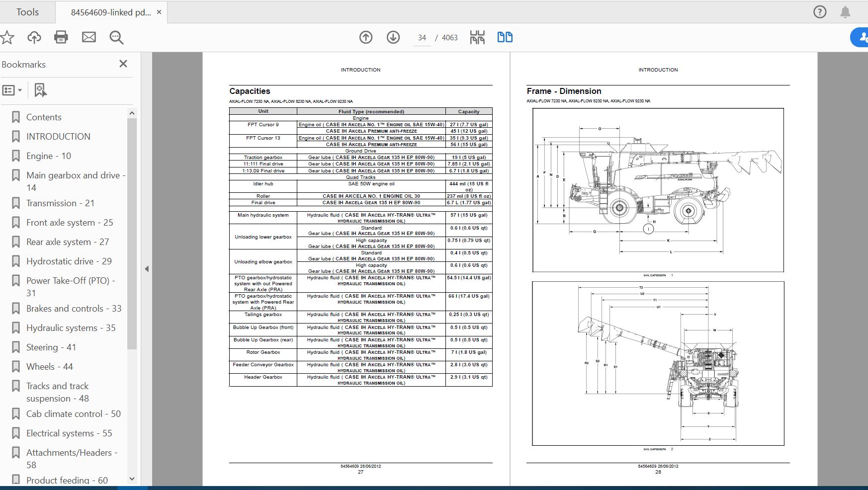Click the total page count 4063
The width and height of the screenshot is (868, 490).
click(x=449, y=38)
